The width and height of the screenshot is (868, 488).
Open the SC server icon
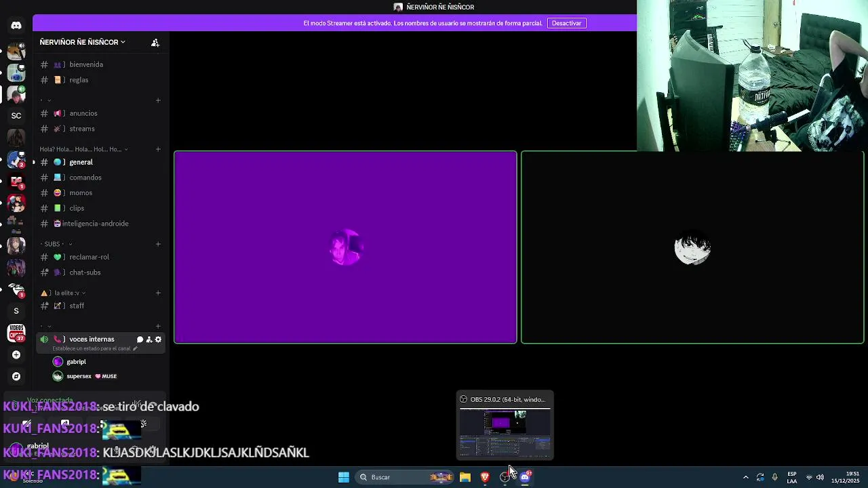pyautogui.click(x=16, y=115)
